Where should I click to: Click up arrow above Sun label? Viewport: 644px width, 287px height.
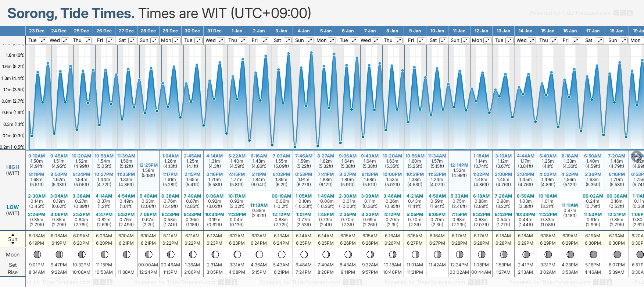[x=13, y=234]
